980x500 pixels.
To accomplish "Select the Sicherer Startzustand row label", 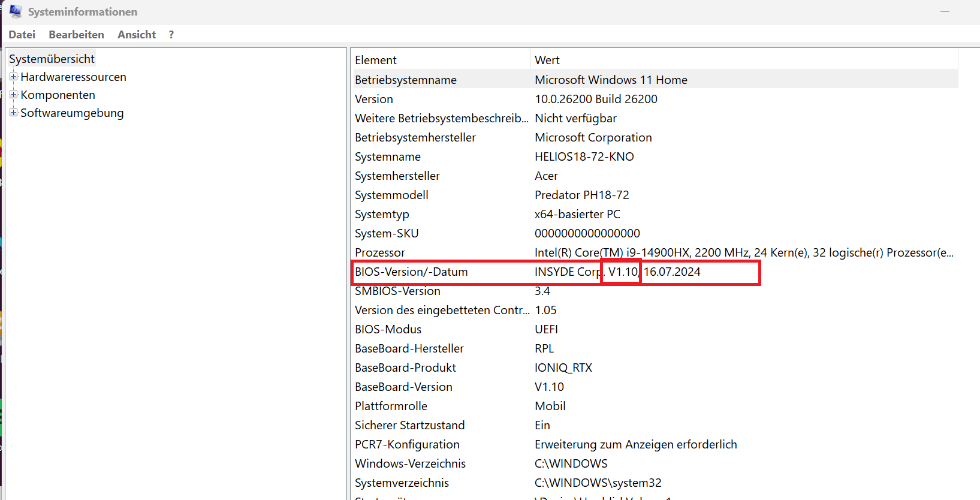I will click(410, 425).
